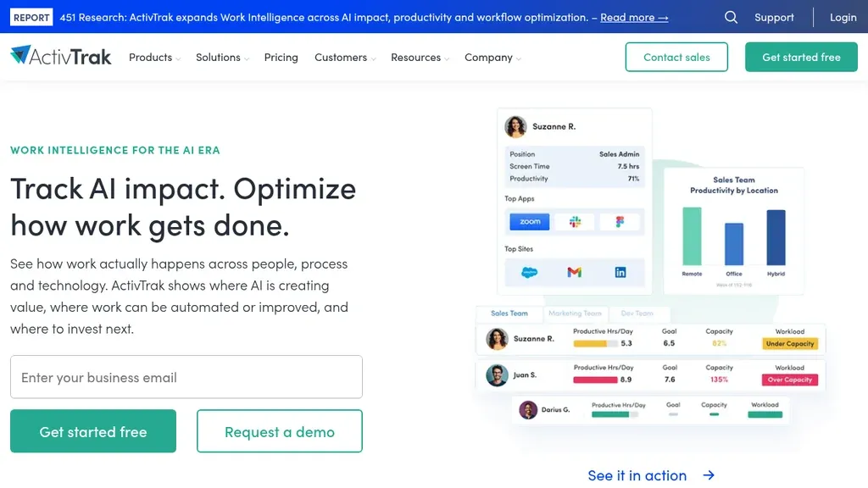The image size is (868, 488).
Task: Expand the Company menu
Action: (x=492, y=58)
